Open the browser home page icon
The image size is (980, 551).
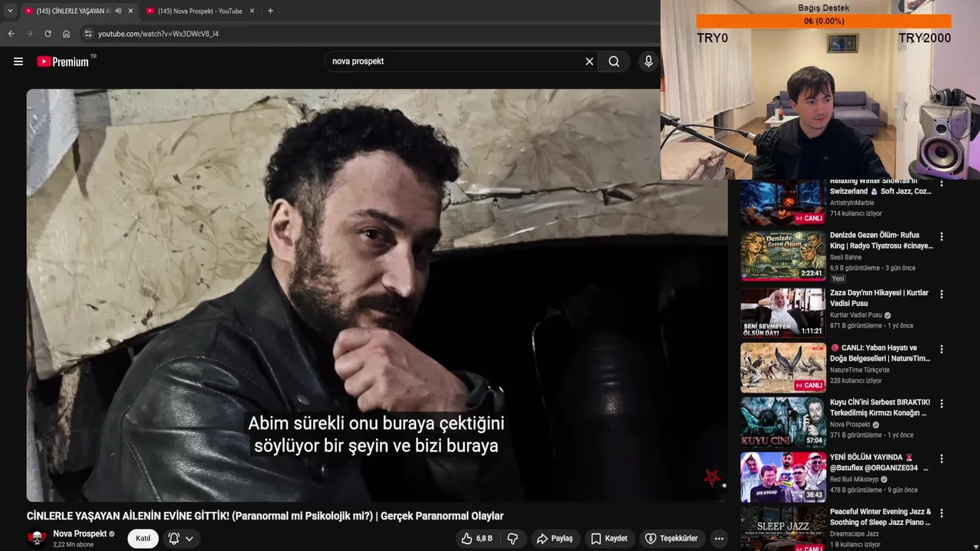tap(66, 34)
